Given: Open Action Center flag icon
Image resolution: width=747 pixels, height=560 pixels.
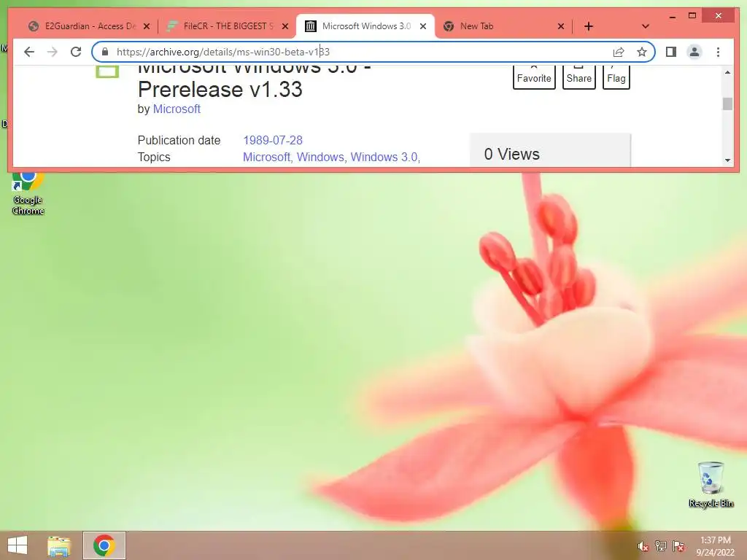Looking at the screenshot, I should 678,546.
